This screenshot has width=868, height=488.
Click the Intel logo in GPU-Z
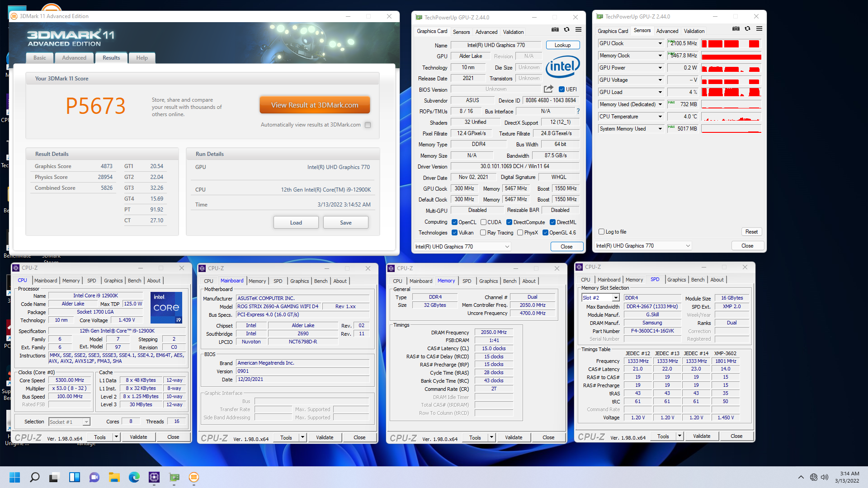[x=562, y=66]
